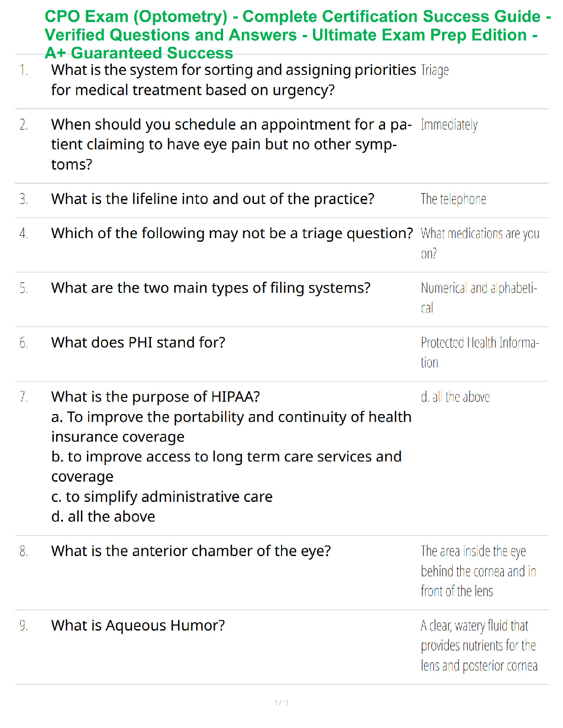
Task: Click the answer "The telephone"
Action: tap(453, 199)
